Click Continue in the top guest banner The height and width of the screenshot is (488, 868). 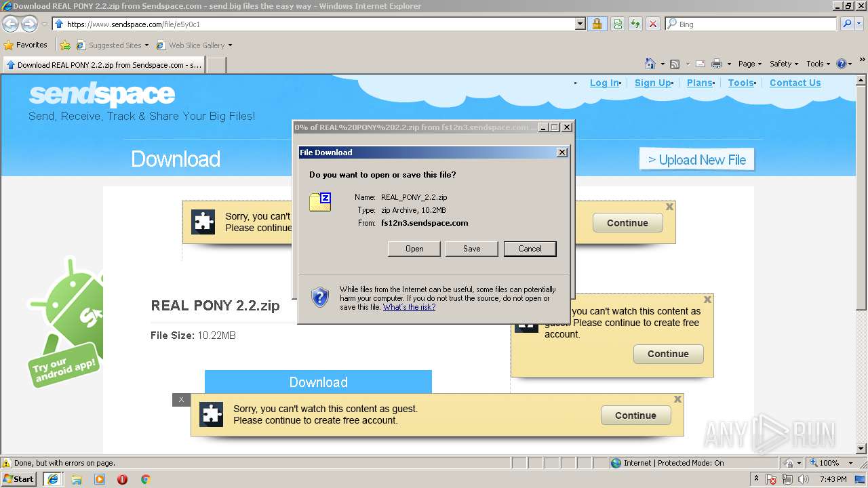click(627, 223)
